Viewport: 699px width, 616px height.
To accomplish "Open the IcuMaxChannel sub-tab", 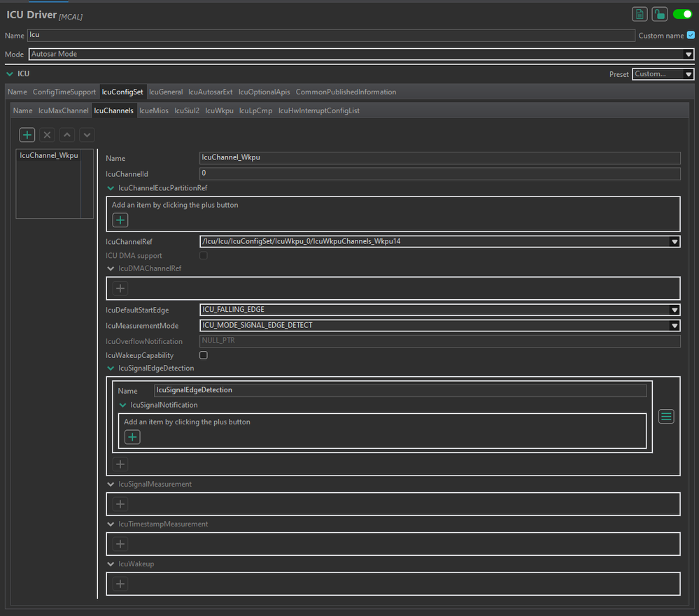I will point(63,111).
